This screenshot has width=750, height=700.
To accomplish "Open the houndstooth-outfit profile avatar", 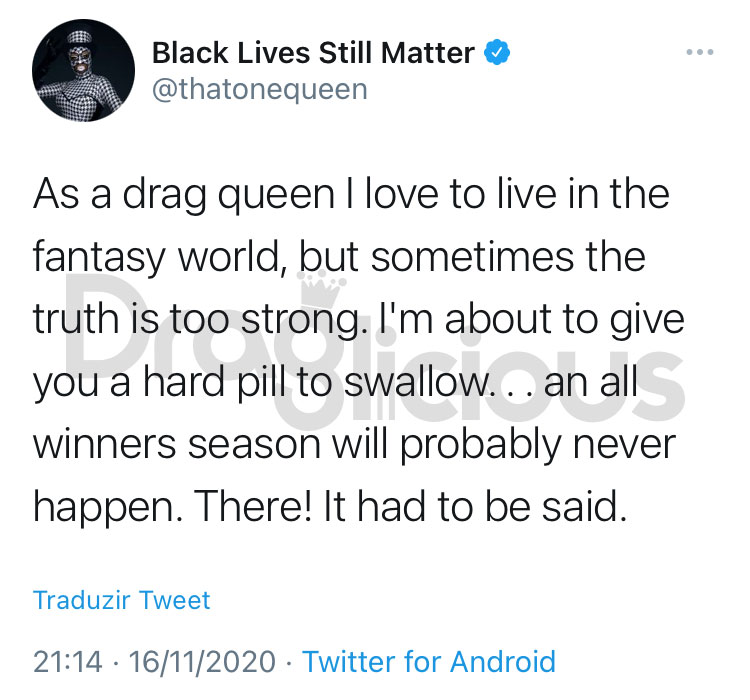I will pos(83,71).
